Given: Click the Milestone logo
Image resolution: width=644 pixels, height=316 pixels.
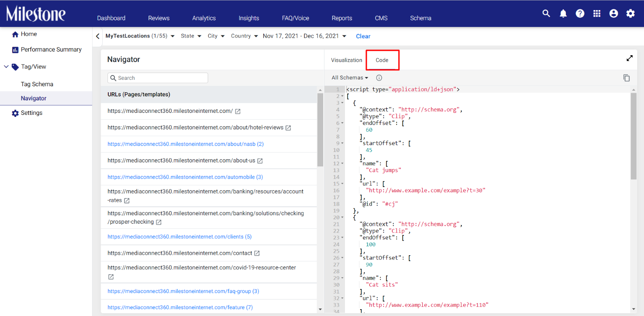Looking at the screenshot, I should tap(36, 14).
